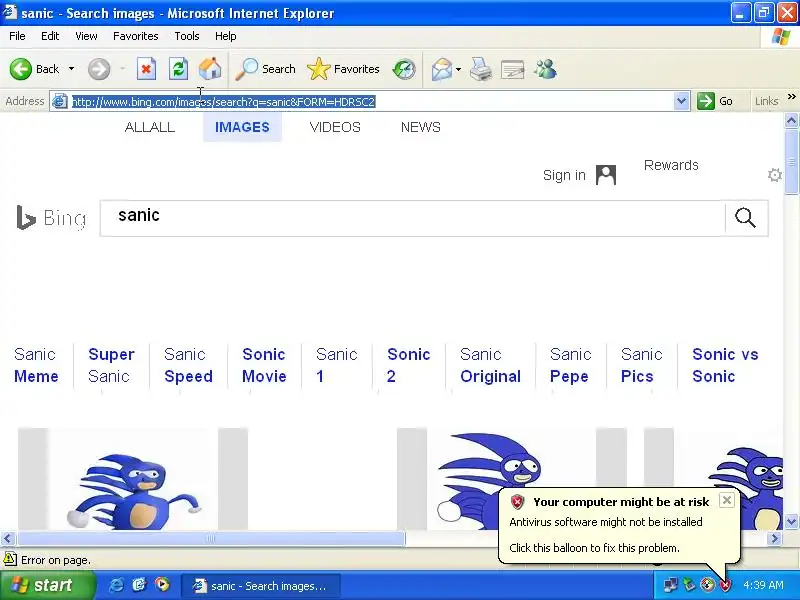Screen dimensions: 800x600
Task: Click the 4:39 AM clock
Action: 763,585
